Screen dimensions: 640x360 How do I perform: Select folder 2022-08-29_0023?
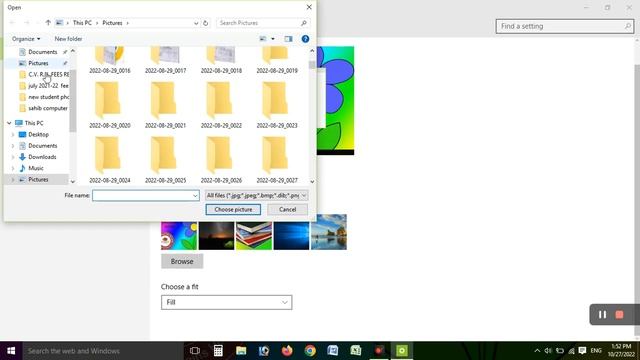click(x=277, y=105)
